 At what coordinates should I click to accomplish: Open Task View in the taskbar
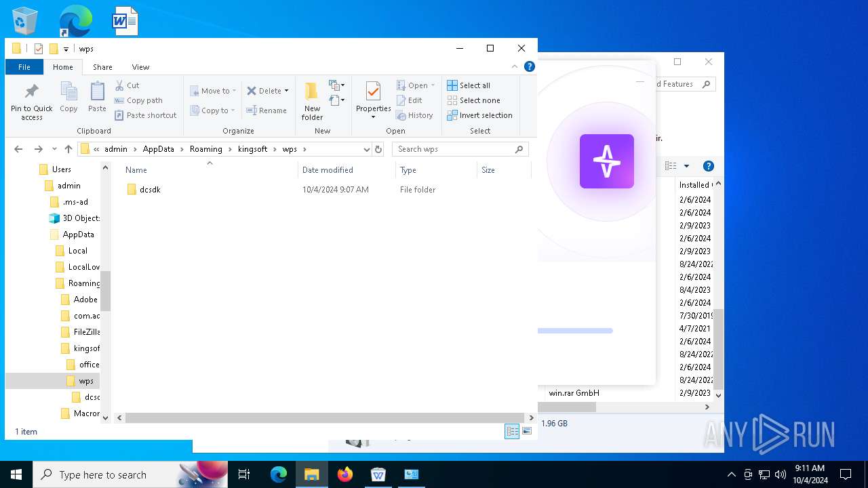point(245,474)
